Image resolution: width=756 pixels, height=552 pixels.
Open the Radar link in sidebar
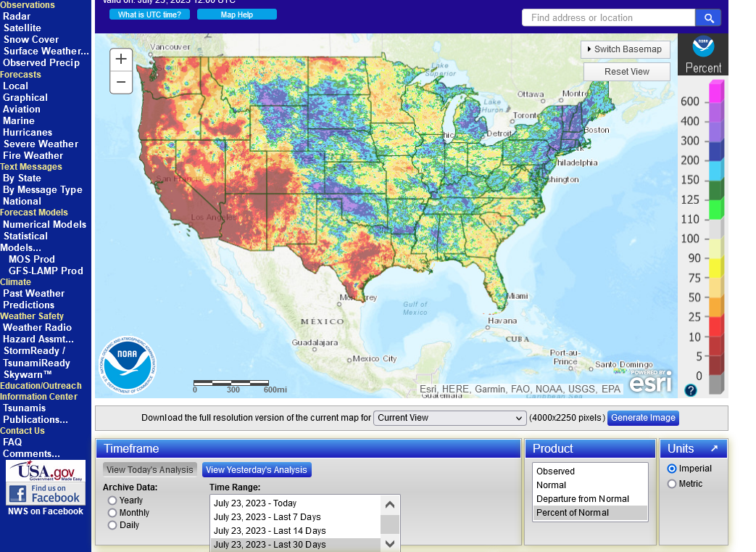click(x=17, y=17)
